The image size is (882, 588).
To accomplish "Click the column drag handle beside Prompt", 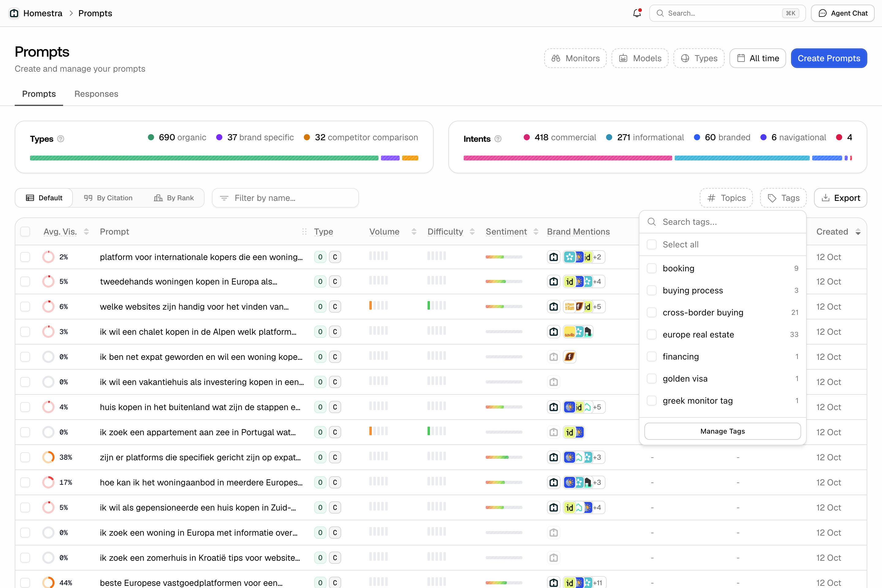I will click(x=304, y=232).
